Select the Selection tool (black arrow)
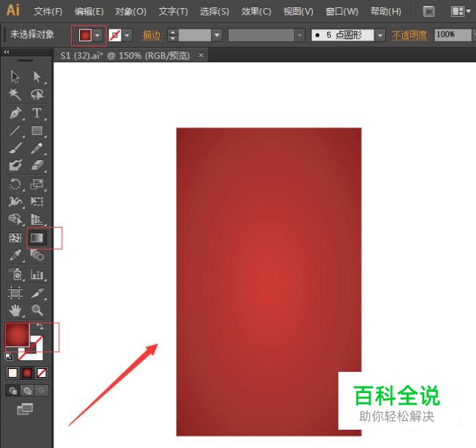Image resolution: width=476 pixels, height=448 pixels. [15, 76]
